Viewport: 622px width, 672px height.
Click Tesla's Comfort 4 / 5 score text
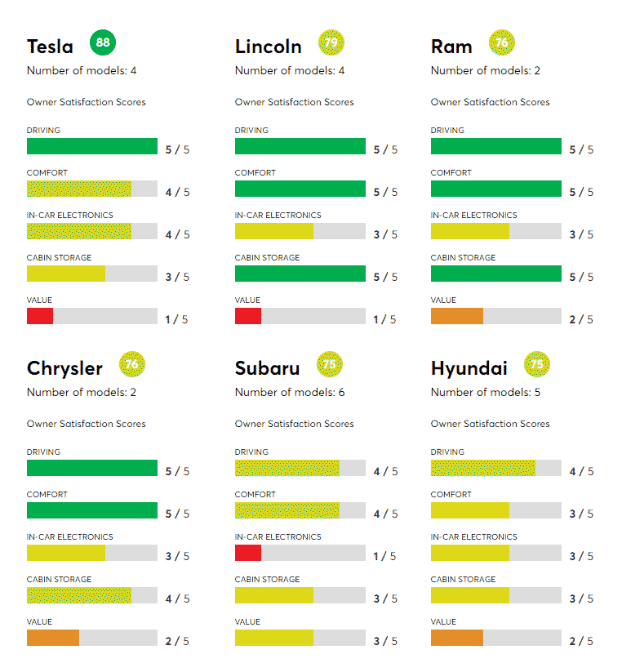(177, 193)
